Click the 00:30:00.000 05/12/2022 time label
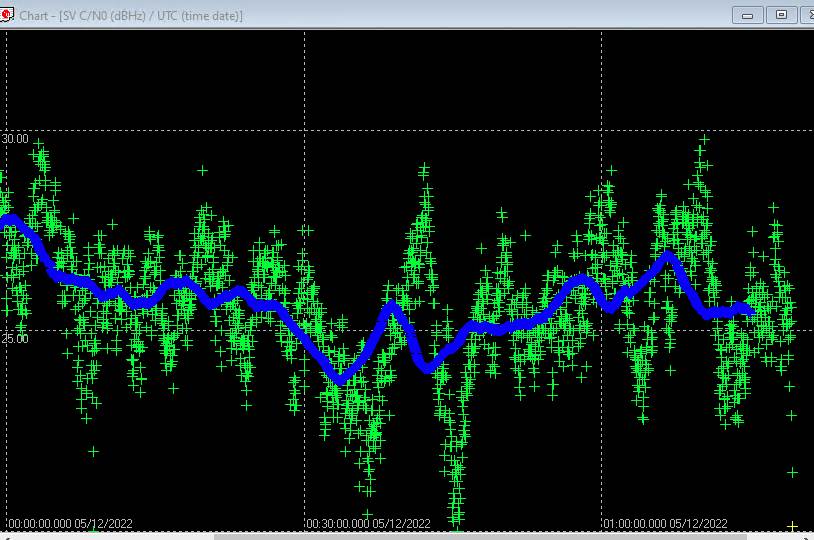This screenshot has width=814, height=540. tap(368, 523)
